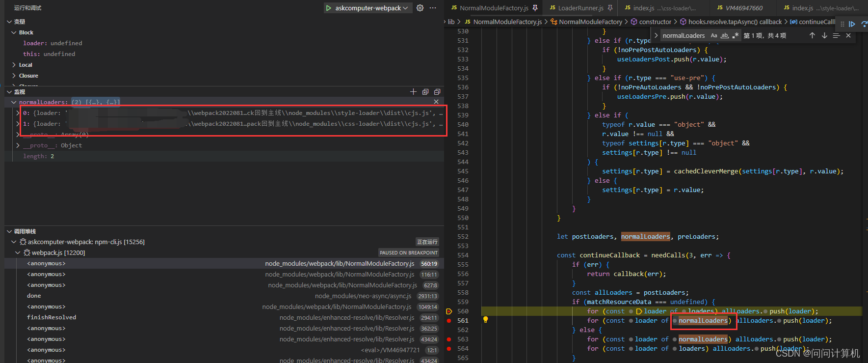Toggle match case in find widget
Screen dimensions: 868x363
(x=714, y=35)
